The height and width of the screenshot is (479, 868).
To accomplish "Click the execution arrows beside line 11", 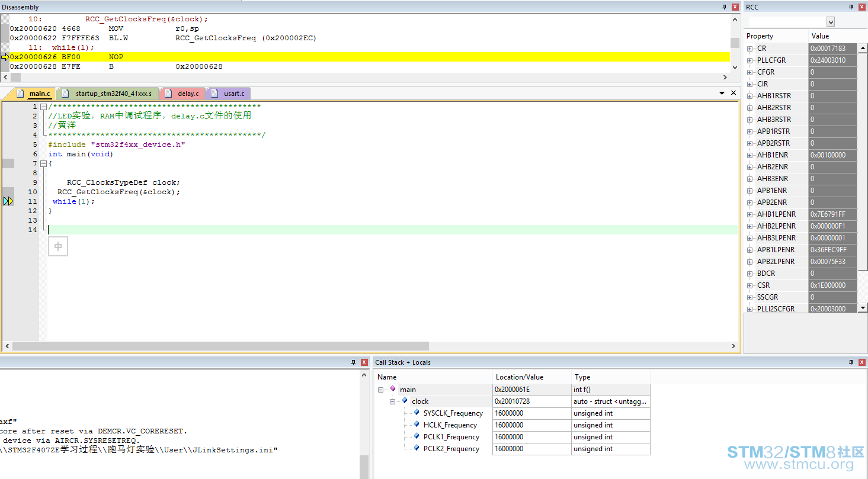I will [8, 201].
